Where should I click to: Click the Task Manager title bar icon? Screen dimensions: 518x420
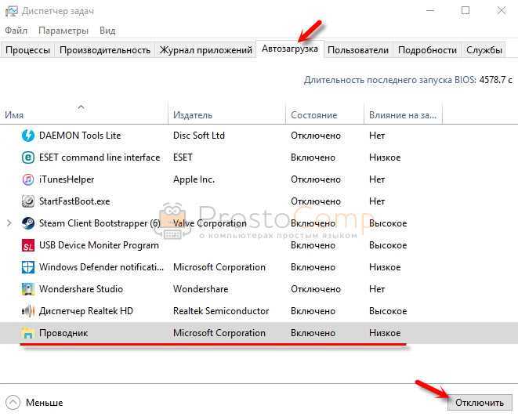click(x=12, y=11)
